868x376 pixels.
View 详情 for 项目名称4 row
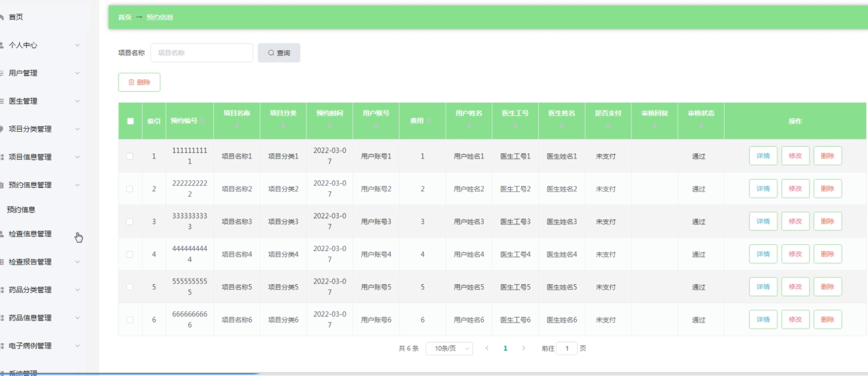click(763, 254)
